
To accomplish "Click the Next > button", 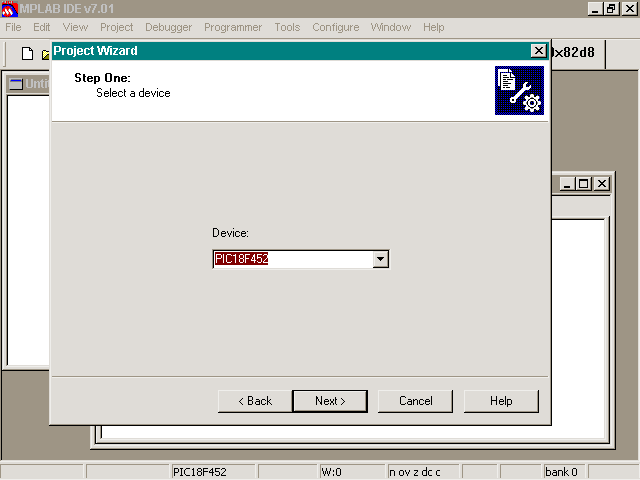I will [x=330, y=401].
